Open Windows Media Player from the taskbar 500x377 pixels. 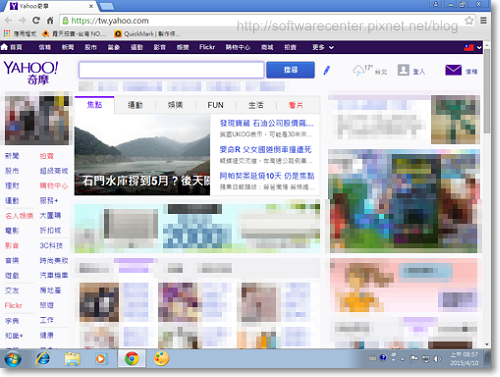click(100, 359)
